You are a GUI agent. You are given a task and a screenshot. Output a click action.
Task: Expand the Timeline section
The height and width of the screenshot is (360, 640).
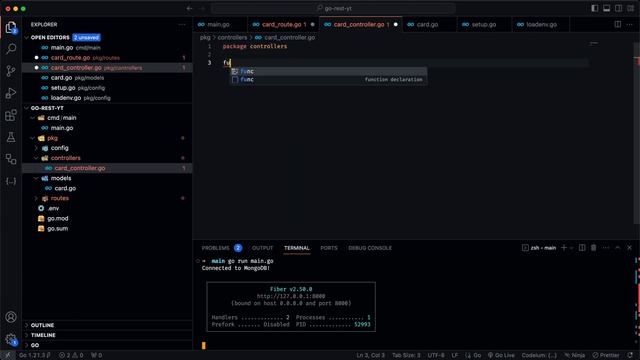[x=107, y=335]
